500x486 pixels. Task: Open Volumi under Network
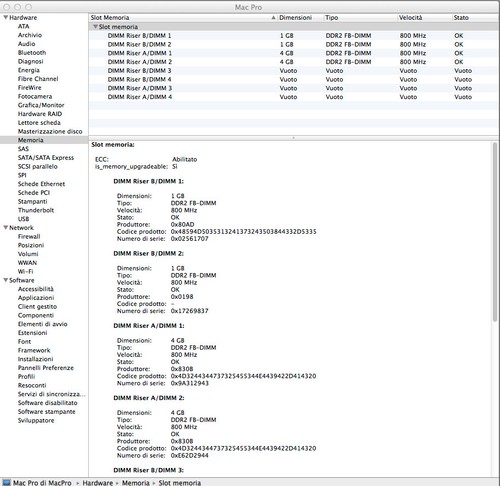(28, 254)
